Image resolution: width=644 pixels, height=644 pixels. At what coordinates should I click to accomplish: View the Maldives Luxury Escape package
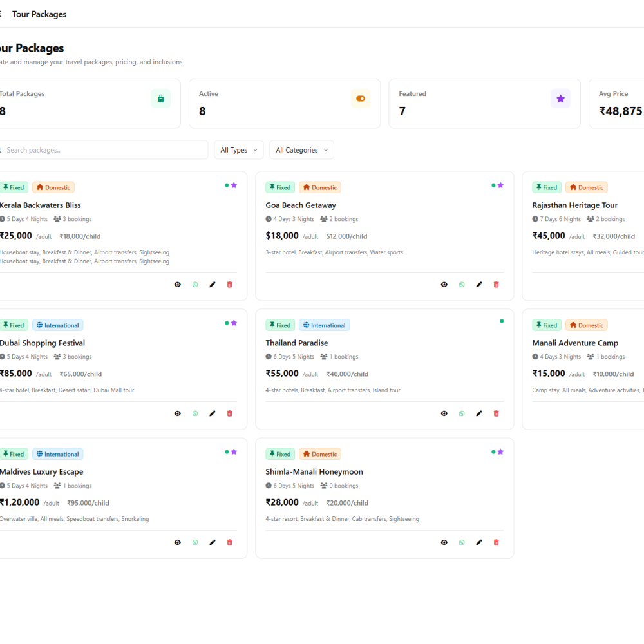tap(178, 542)
